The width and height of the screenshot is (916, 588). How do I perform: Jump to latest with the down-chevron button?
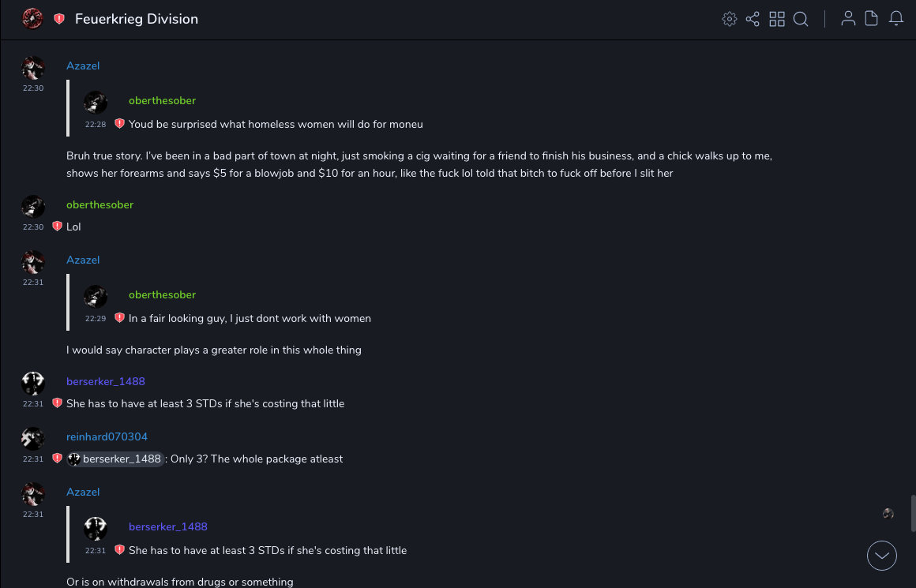pyautogui.click(x=882, y=556)
